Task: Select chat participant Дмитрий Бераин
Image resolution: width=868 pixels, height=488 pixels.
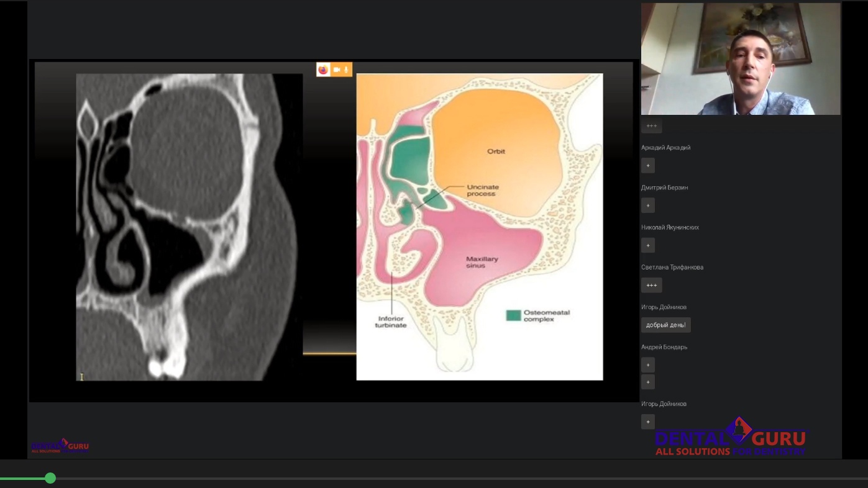Action: 664,188
